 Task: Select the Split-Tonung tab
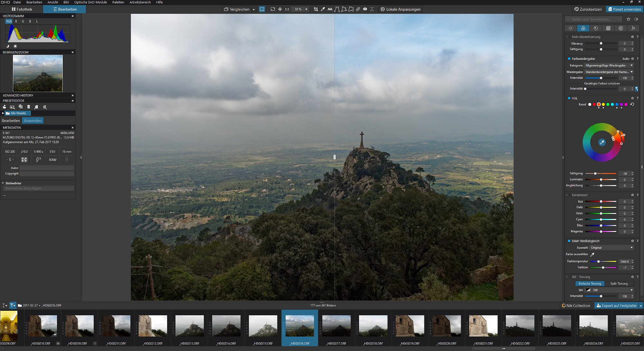pyautogui.click(x=619, y=284)
